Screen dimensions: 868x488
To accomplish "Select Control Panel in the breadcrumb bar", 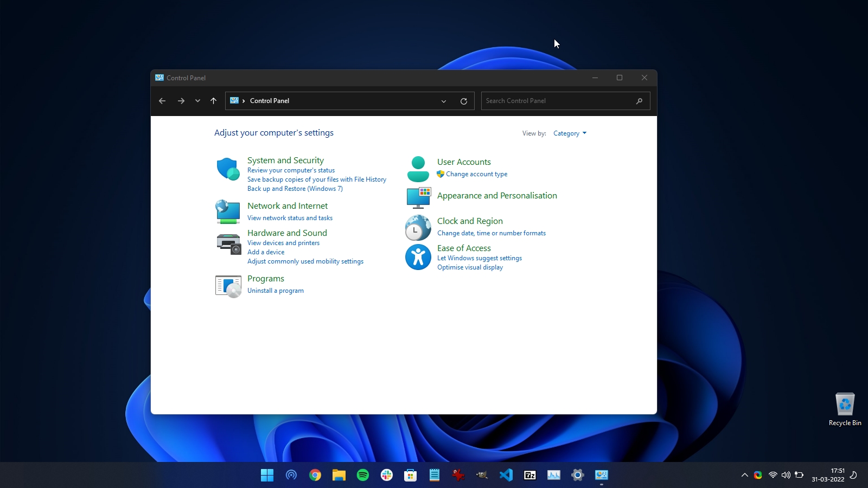I will pyautogui.click(x=269, y=101).
